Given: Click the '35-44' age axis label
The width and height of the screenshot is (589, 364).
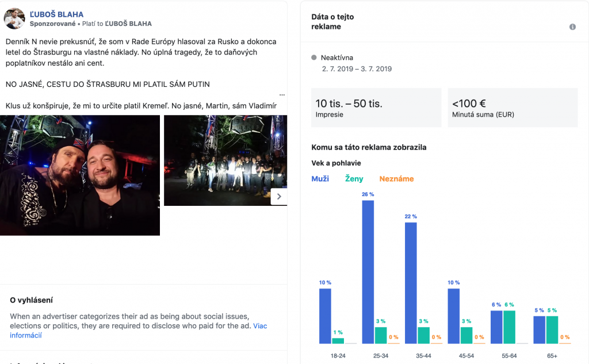Looking at the screenshot, I should 424,356.
